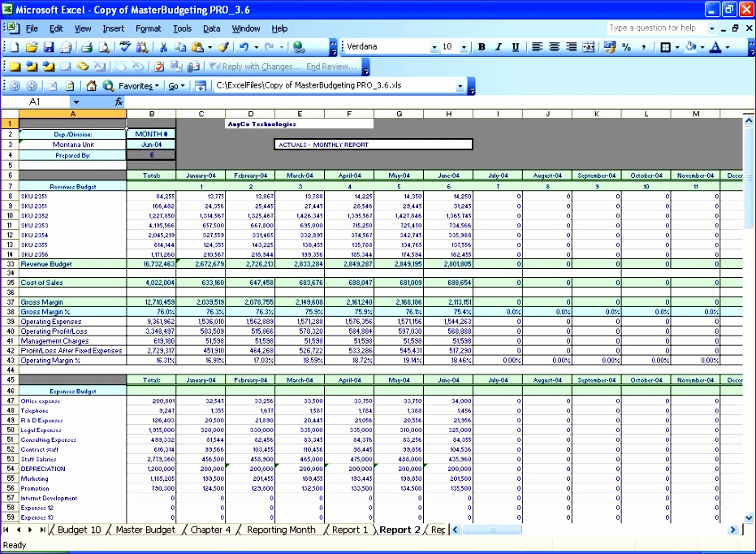Toggle Bold formatting
The width and height of the screenshot is (756, 554).
tap(482, 47)
